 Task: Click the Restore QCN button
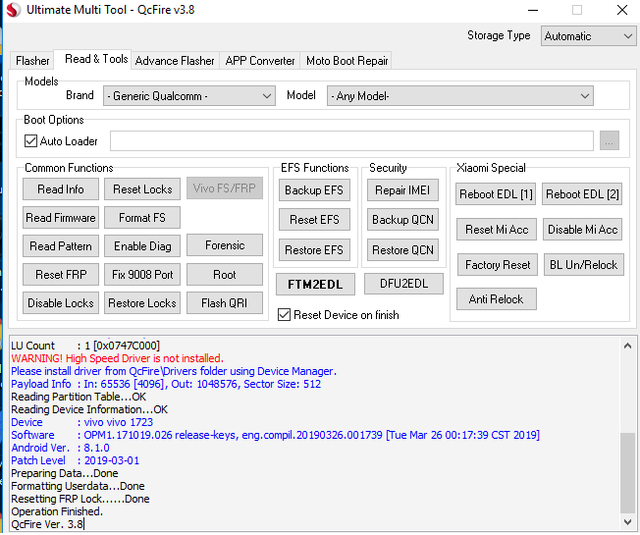click(403, 250)
